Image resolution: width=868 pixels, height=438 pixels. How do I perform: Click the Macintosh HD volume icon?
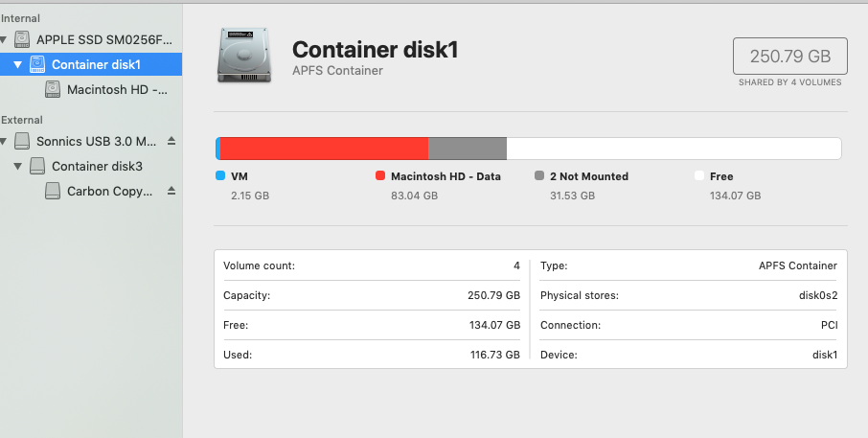(x=53, y=89)
